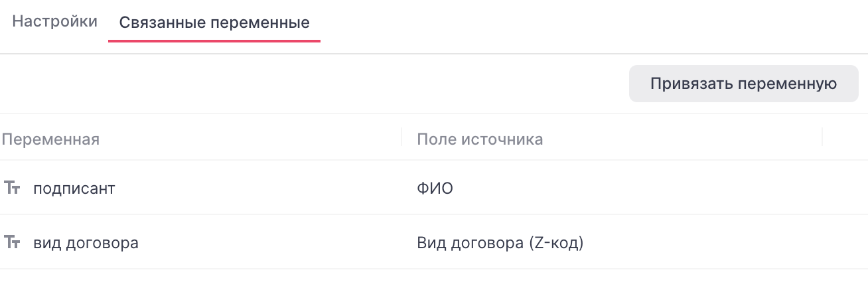Click the ФИО source field cell

[435, 188]
